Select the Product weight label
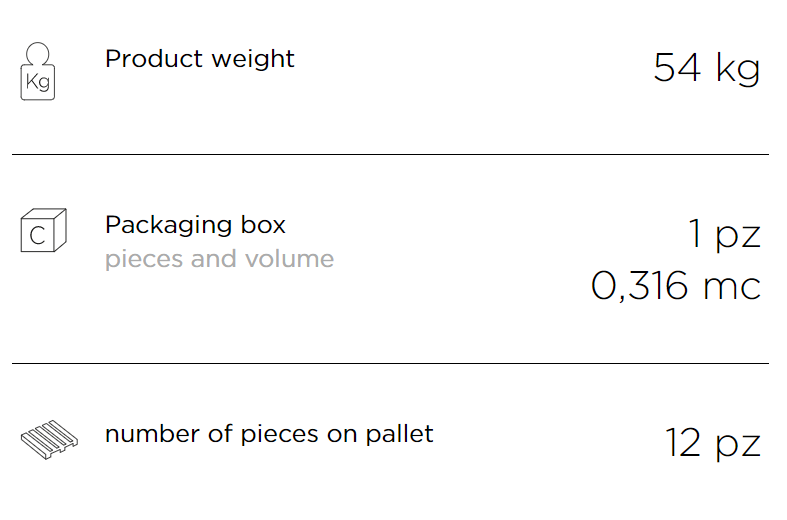Viewport: 787px width, 520px height. click(200, 59)
